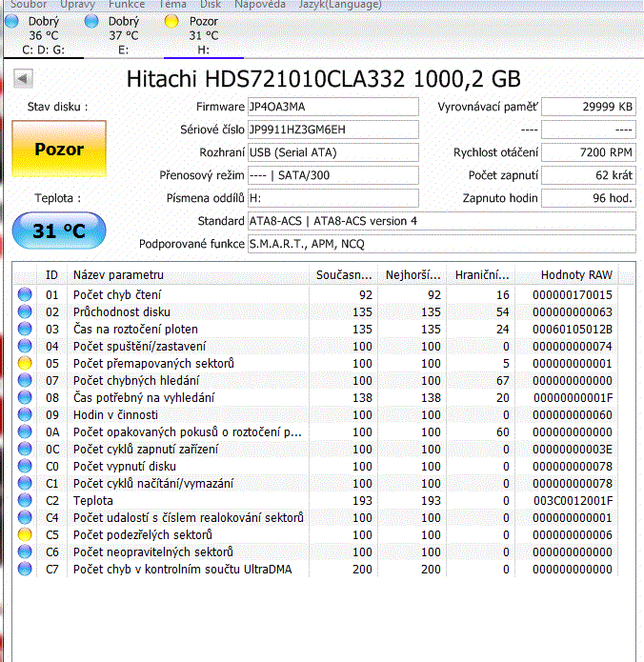The height and width of the screenshot is (662, 644).
Task: Select the H: disk tab
Action: [x=204, y=36]
